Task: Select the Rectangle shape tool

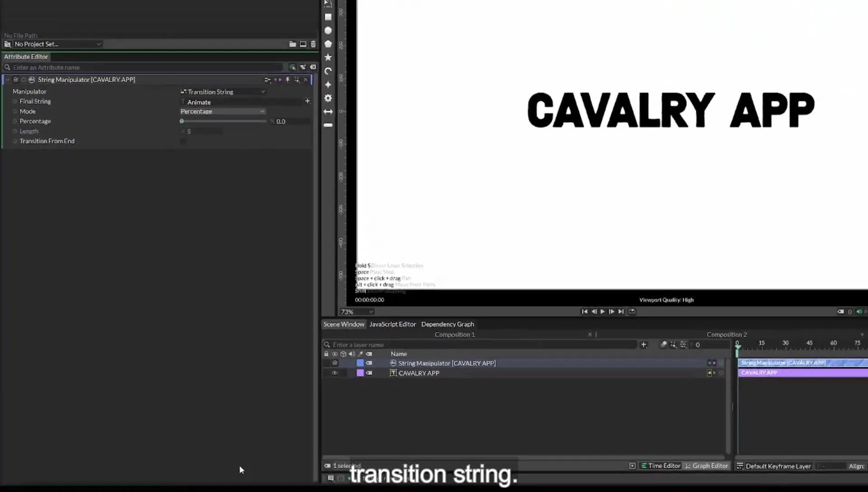Action: click(328, 17)
